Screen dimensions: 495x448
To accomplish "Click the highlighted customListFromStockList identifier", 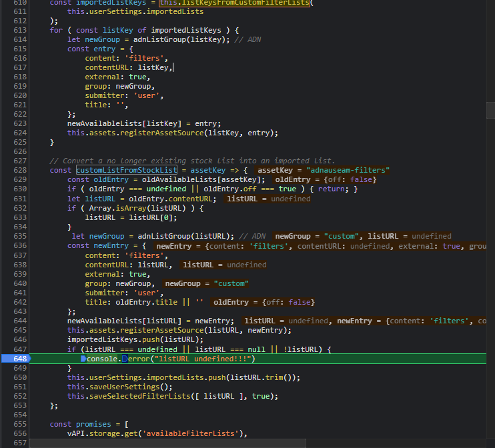I will click(x=127, y=170).
